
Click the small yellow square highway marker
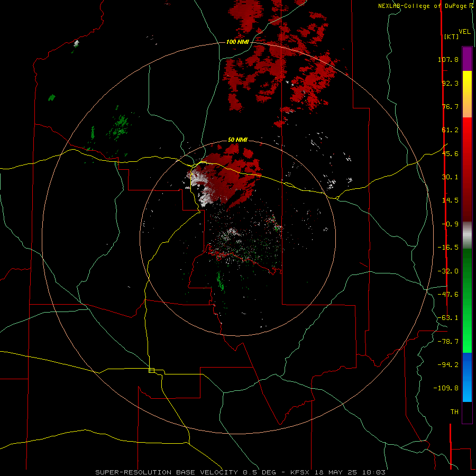pyautogui.click(x=151, y=370)
